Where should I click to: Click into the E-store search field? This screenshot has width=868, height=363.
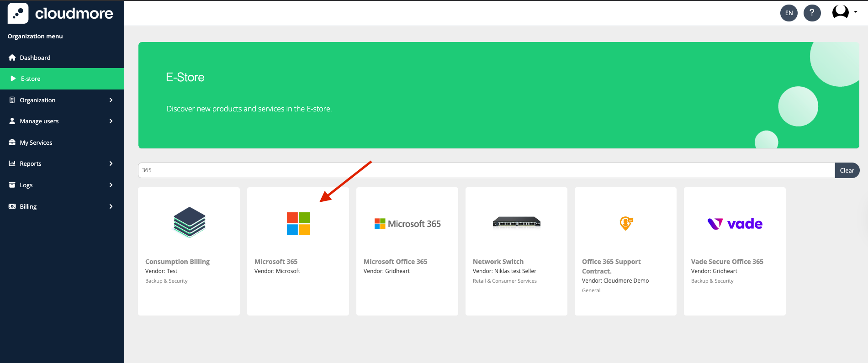486,170
